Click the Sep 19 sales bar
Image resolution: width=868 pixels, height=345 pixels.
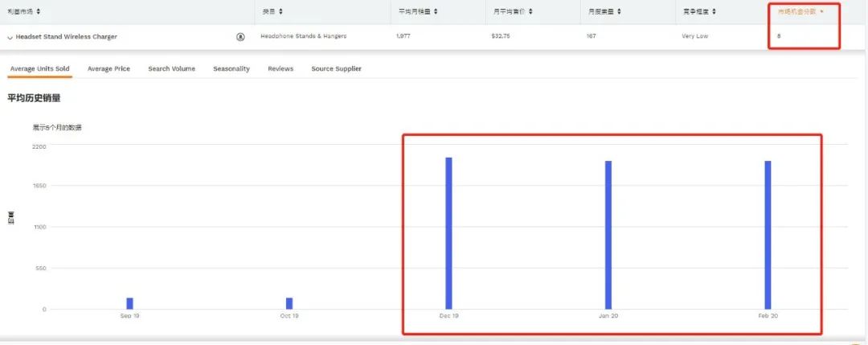pos(129,303)
